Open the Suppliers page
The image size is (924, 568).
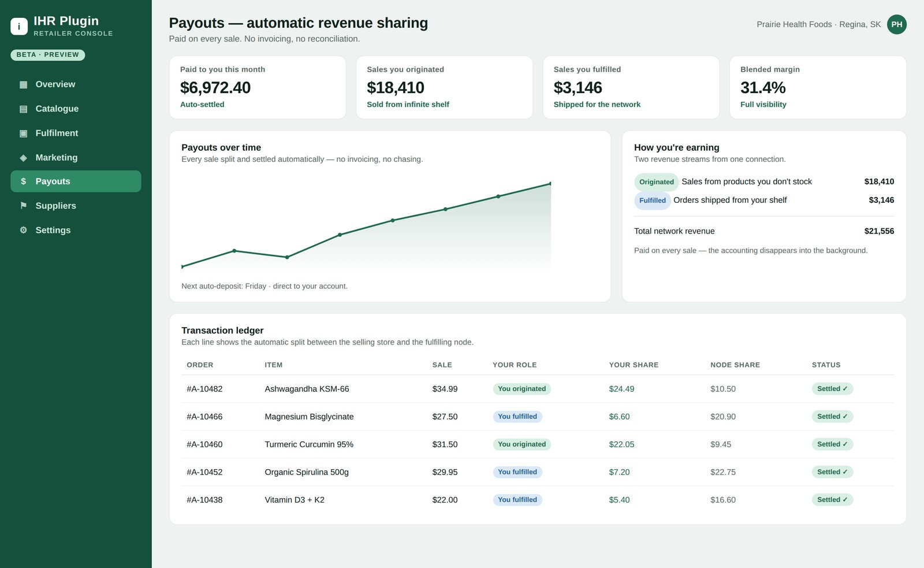pyautogui.click(x=76, y=206)
